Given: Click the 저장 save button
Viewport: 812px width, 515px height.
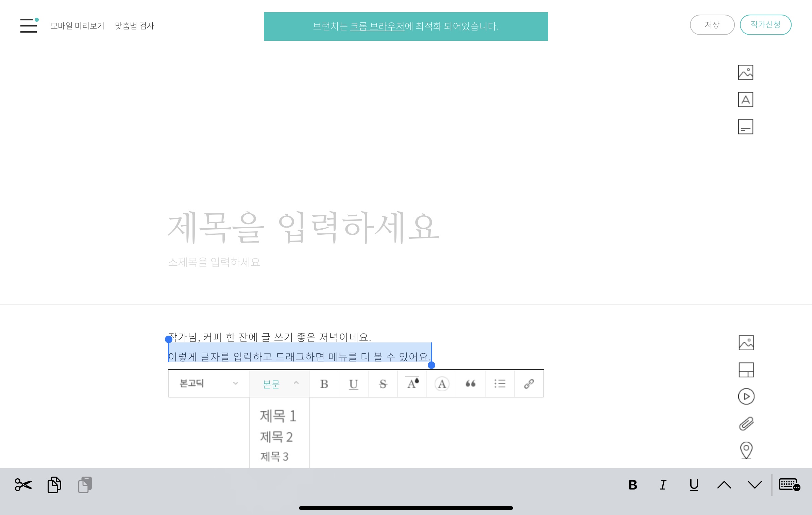Looking at the screenshot, I should [712, 25].
